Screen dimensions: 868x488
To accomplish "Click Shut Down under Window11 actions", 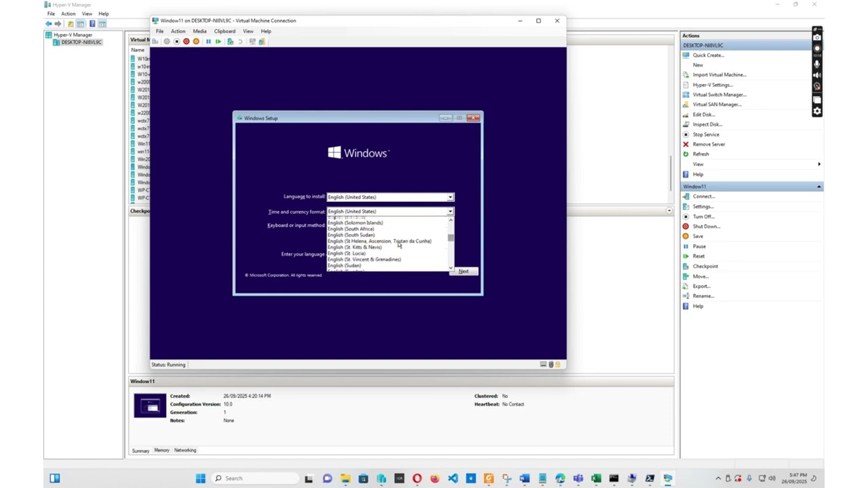I will (x=707, y=226).
